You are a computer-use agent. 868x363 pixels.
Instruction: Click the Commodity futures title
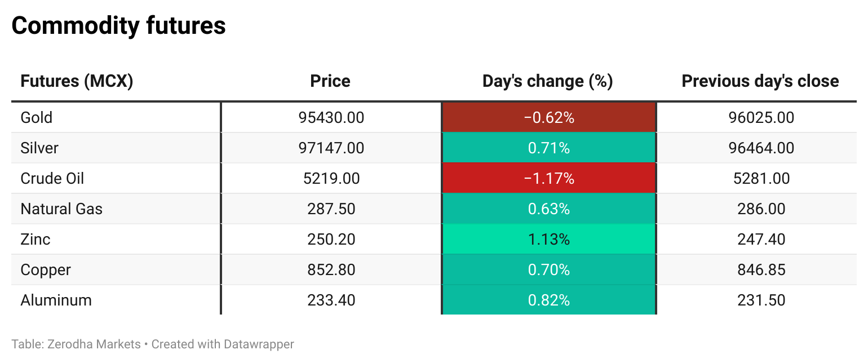118,26
